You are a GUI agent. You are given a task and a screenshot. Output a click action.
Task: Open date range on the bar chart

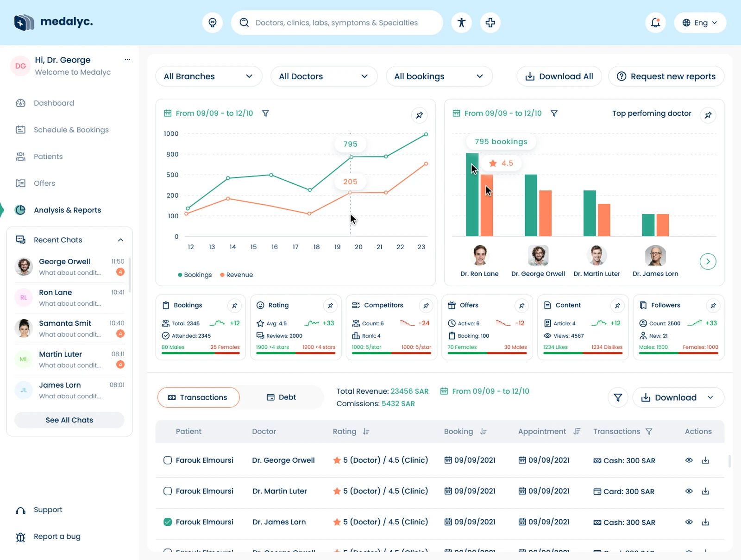pyautogui.click(x=497, y=113)
